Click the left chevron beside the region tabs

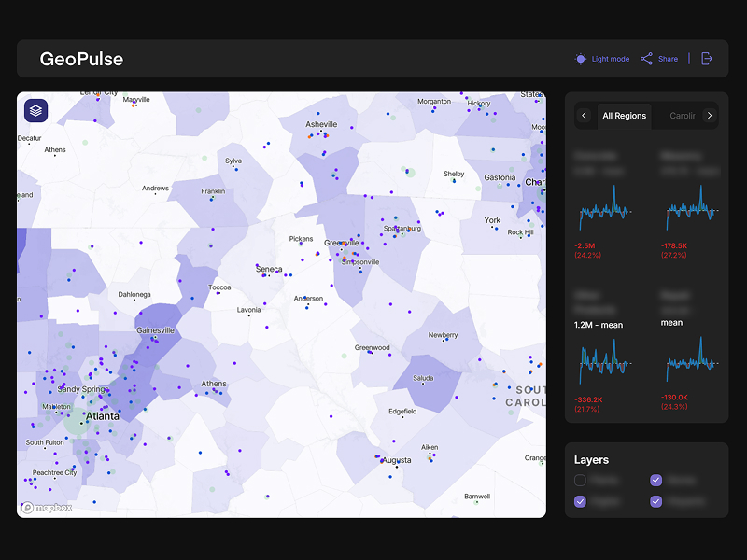click(x=585, y=116)
